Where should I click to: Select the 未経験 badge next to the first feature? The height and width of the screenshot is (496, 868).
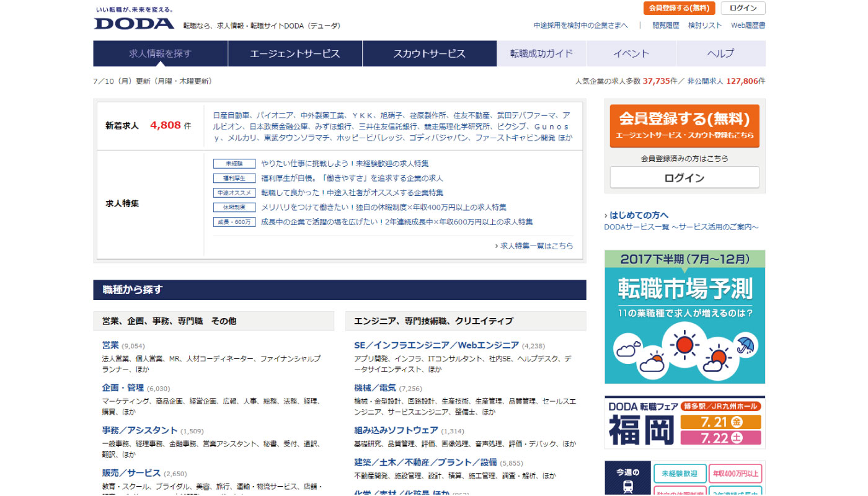[x=234, y=164]
